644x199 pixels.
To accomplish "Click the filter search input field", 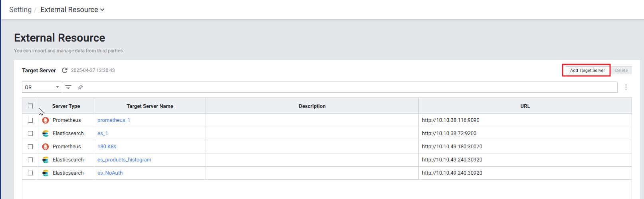I will [x=347, y=87].
